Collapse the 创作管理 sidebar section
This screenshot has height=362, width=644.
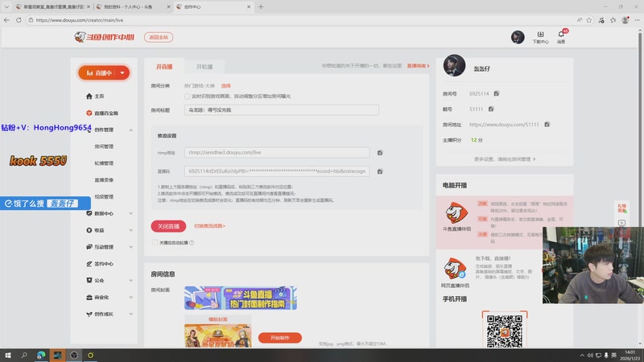(x=131, y=130)
